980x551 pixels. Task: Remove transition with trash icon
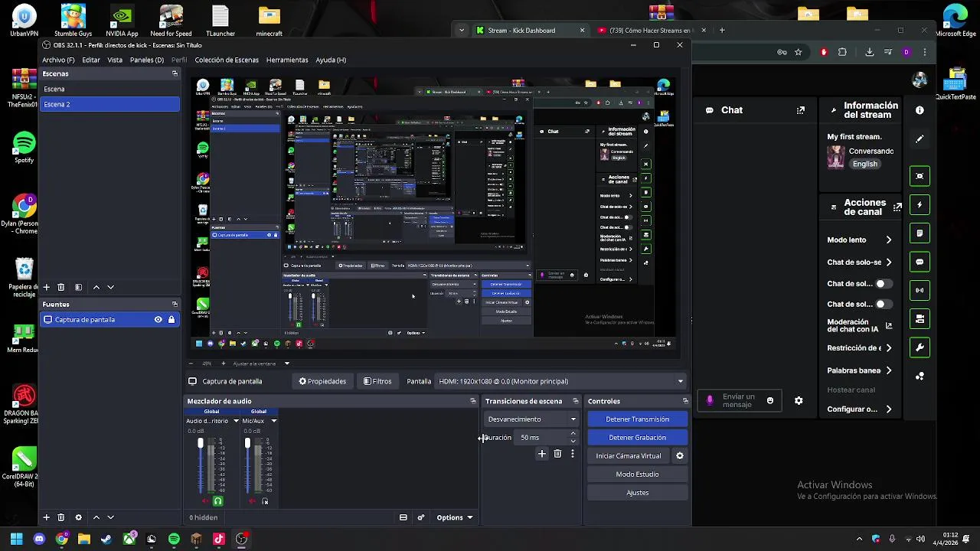coord(557,454)
